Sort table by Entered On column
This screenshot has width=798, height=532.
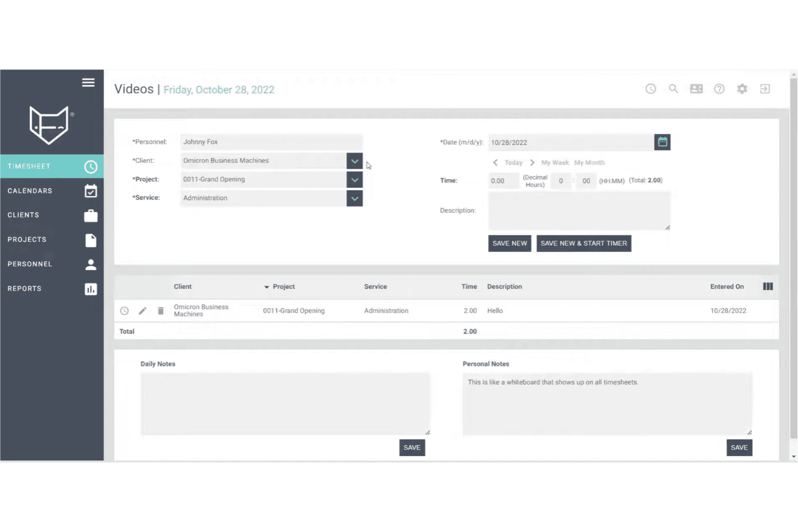pos(727,287)
